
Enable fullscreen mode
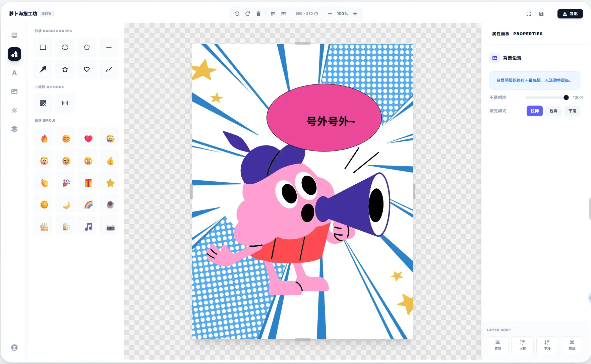(528, 14)
